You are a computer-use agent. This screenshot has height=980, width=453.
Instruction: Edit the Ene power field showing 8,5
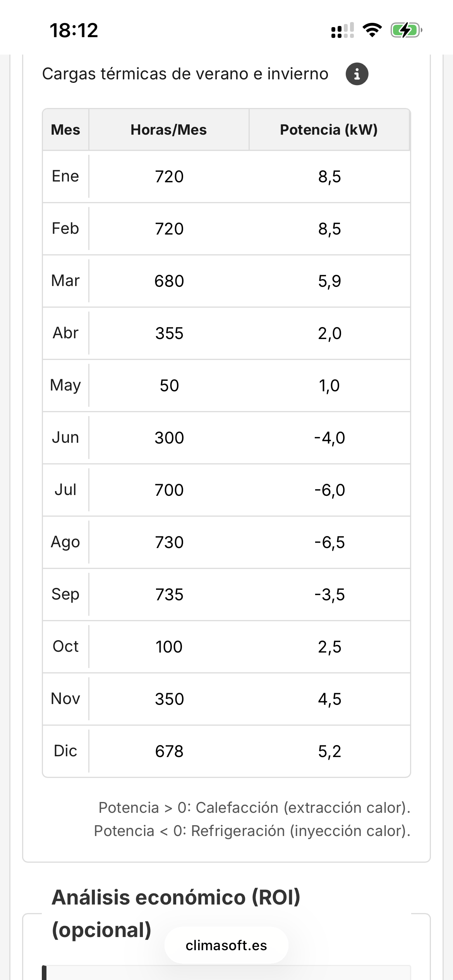click(x=329, y=176)
